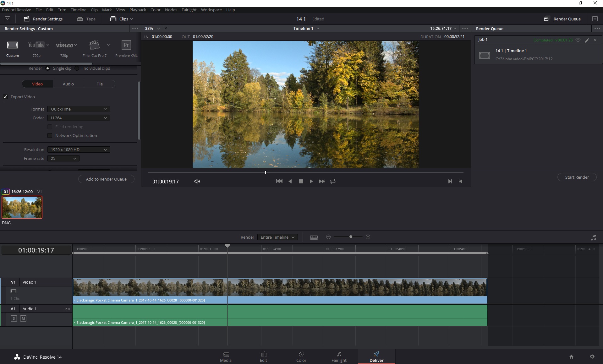603x364 pixels.
Task: Enable the Network Optimization checkbox
Action: (x=50, y=135)
